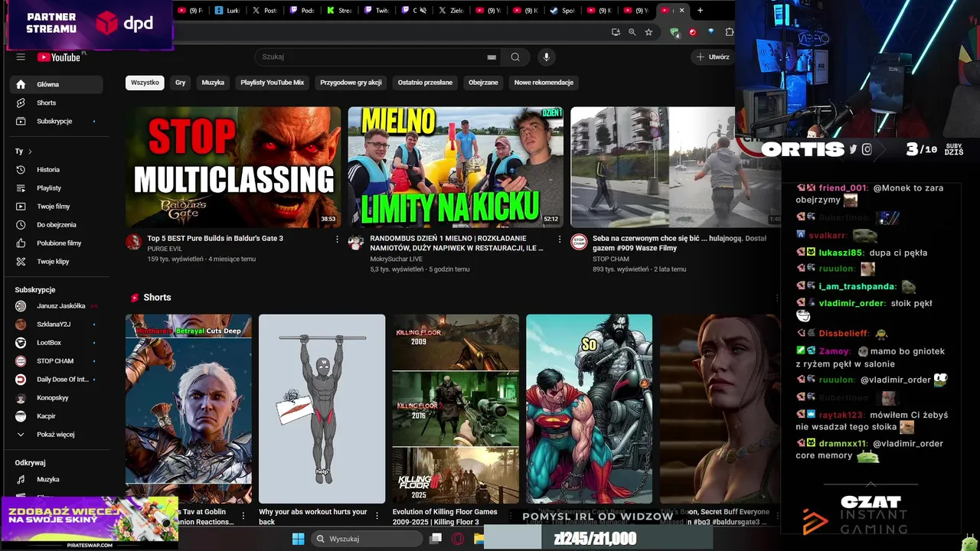Open Do obejrzenia watch later list
Viewport: 980px width, 551px height.
point(56,225)
